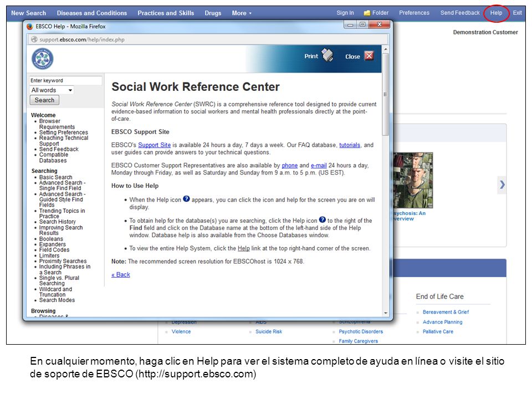Viewport: 532px width, 399px height.
Task: Open Expanders help topic
Action: point(52,244)
